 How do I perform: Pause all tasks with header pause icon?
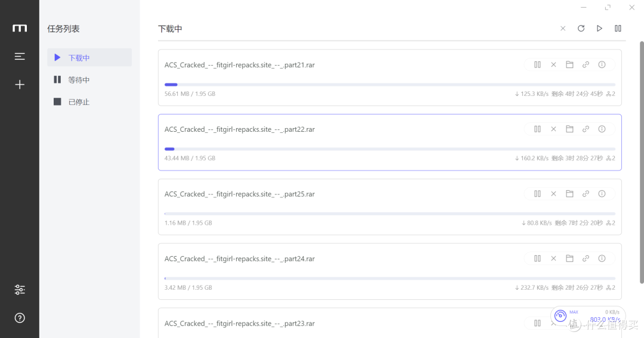(618, 29)
